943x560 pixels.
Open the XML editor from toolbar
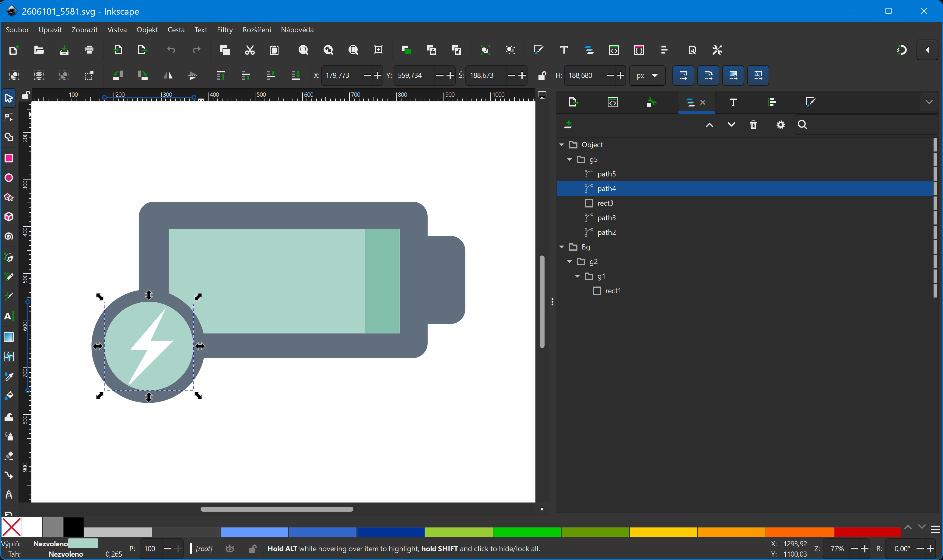614,50
